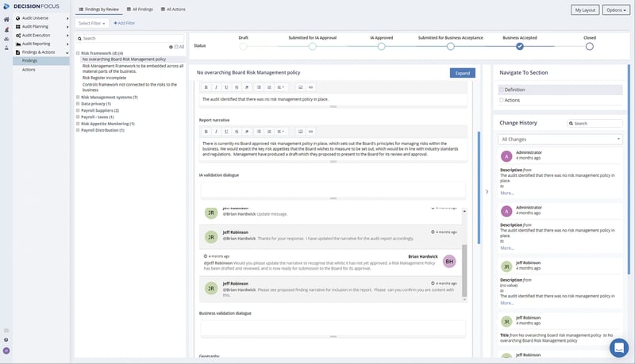Image resolution: width=635 pixels, height=364 pixels.
Task: Tick Actions in Navigate To Section
Action: point(502,100)
